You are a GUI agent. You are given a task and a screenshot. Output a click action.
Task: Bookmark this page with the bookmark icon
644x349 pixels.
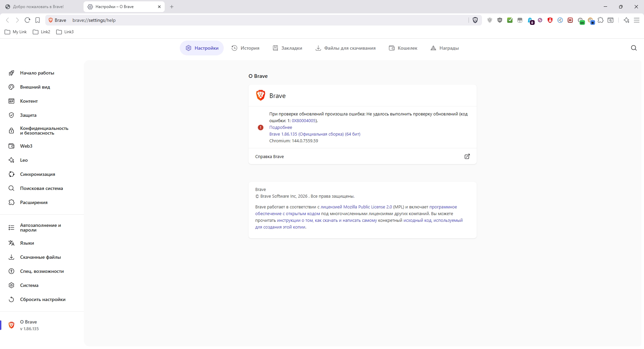pos(38,20)
